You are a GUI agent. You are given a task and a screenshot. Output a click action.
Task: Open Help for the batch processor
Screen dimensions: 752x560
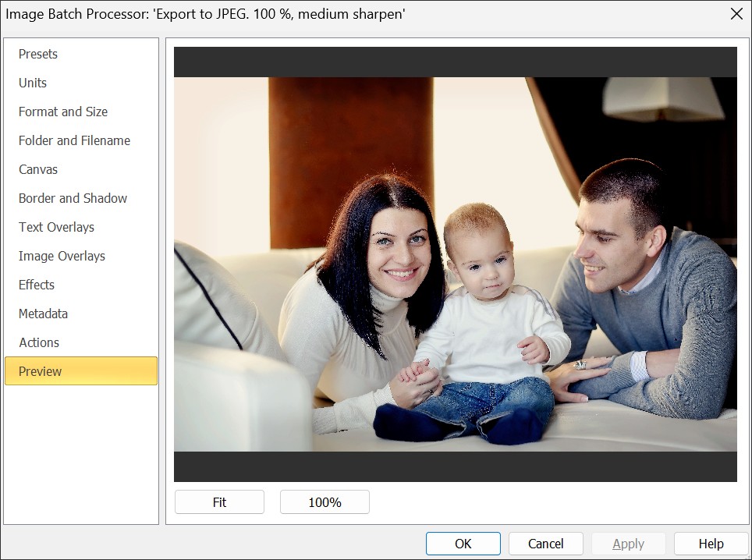(x=711, y=543)
